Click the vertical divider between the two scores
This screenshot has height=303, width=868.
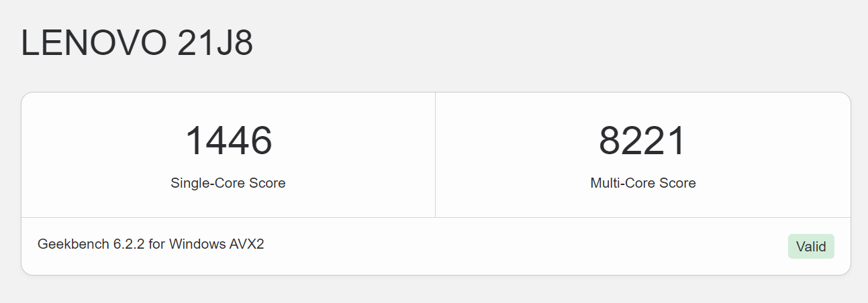pos(435,155)
